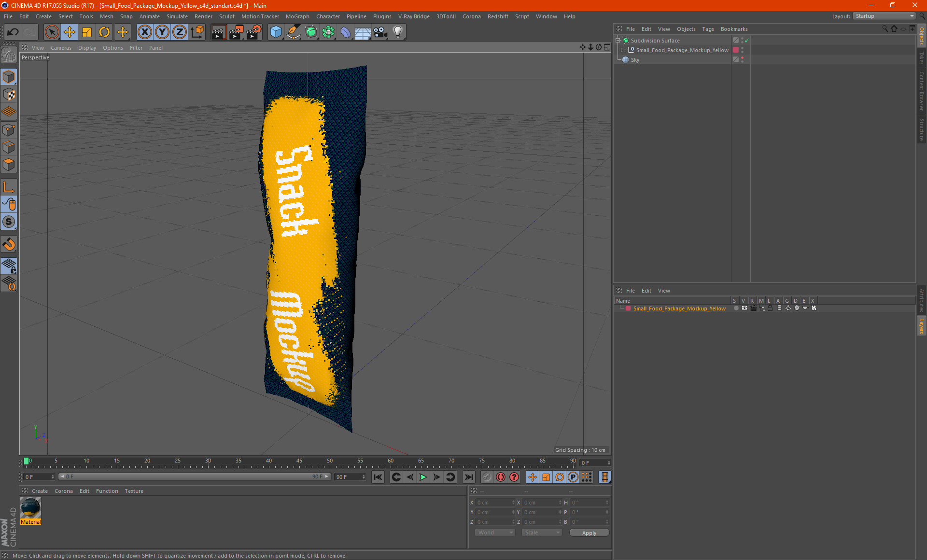Expand Small_Food_Package_Mockup_Yellow tree node
Image resolution: width=927 pixels, height=560 pixels.
tap(623, 50)
